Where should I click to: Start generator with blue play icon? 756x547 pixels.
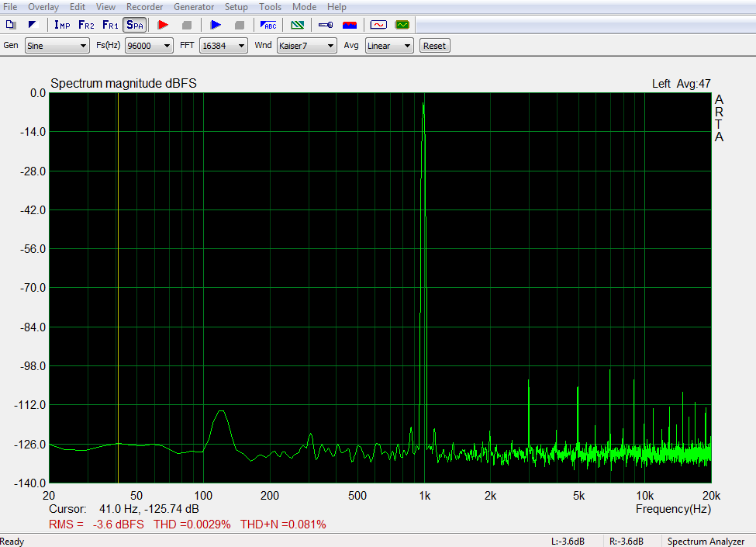point(216,25)
